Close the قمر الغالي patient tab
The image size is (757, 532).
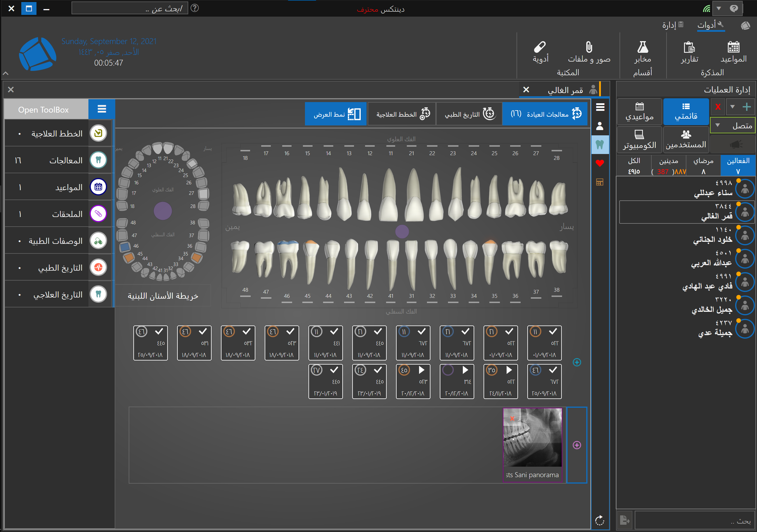click(x=526, y=90)
